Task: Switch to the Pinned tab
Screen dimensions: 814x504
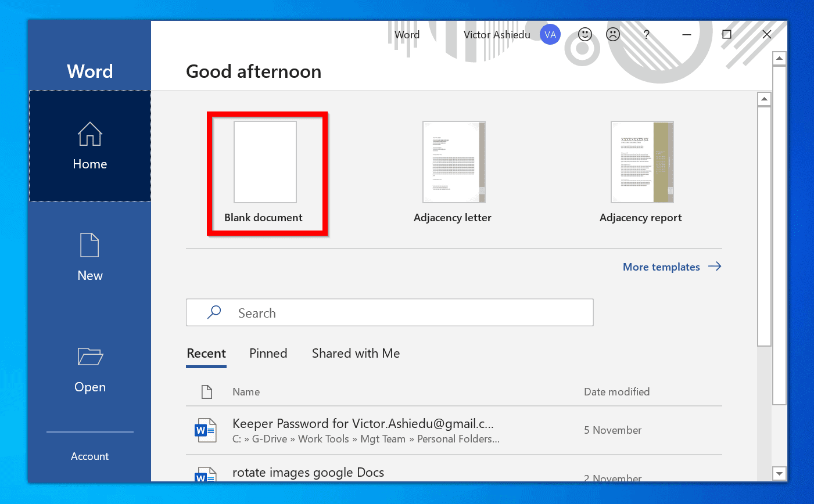Action: pos(268,353)
